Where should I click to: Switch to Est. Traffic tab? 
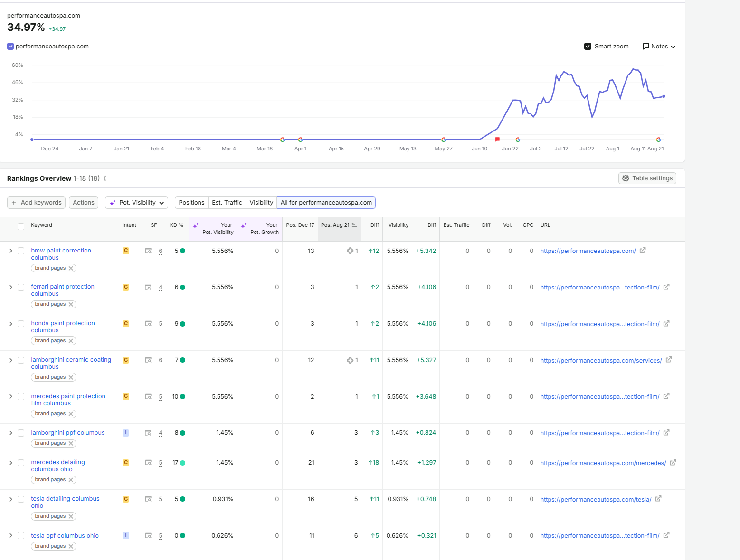(227, 203)
